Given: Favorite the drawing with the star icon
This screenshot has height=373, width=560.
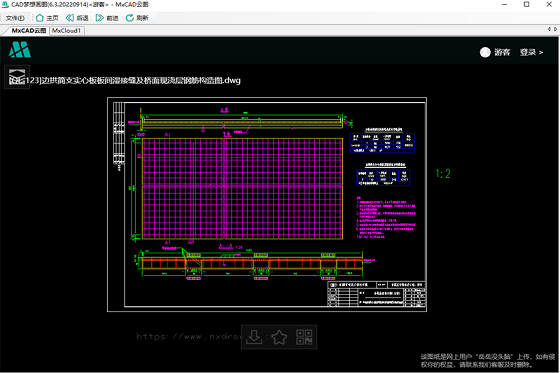Looking at the screenshot, I should 279,337.
